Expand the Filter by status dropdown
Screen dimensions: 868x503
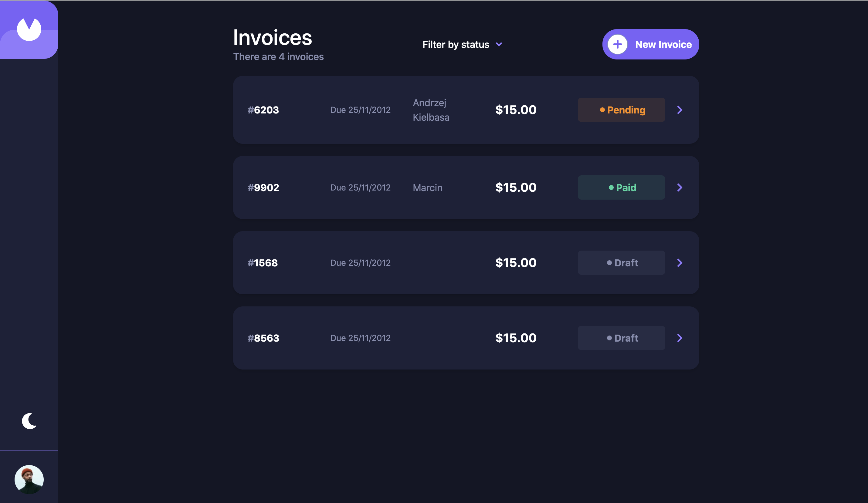point(456,44)
